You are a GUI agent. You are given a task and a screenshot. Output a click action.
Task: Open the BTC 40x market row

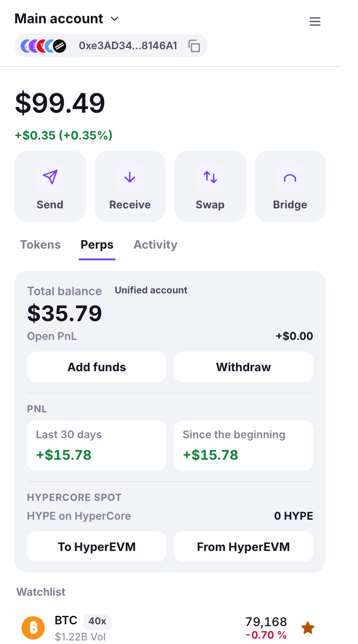click(x=170, y=628)
